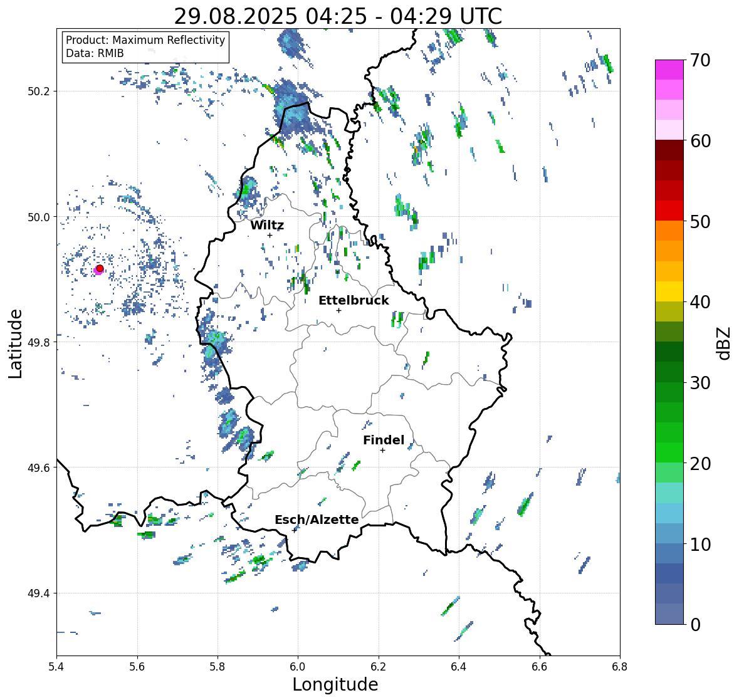Click the red radar site marker dot
This screenshot has width=739, height=700.
pos(100,268)
